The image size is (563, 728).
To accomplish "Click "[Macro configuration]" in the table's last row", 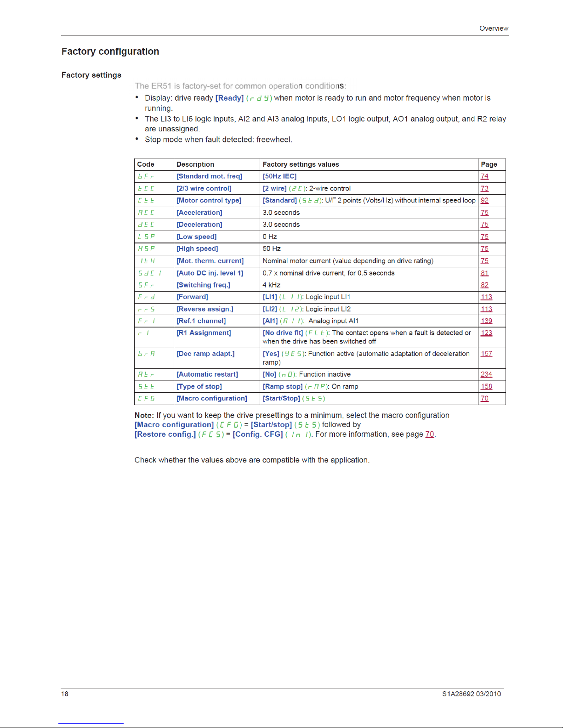I will tap(212, 398).
